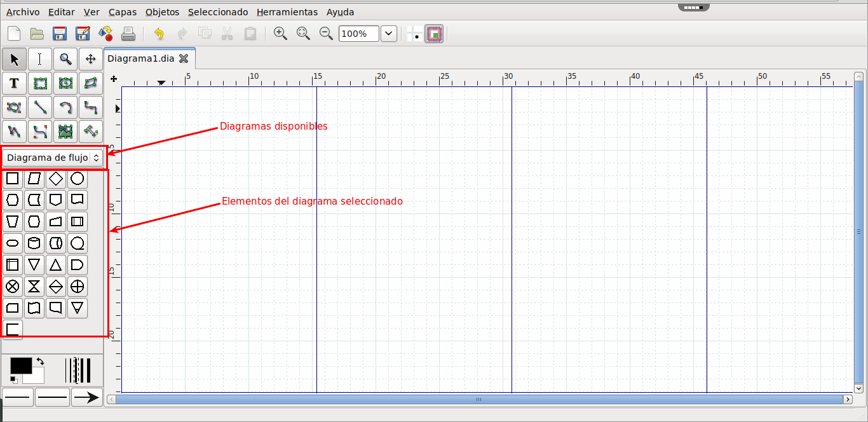Image resolution: width=868 pixels, height=422 pixels.
Task: Select the Insert Text tool
Action: [x=14, y=83]
